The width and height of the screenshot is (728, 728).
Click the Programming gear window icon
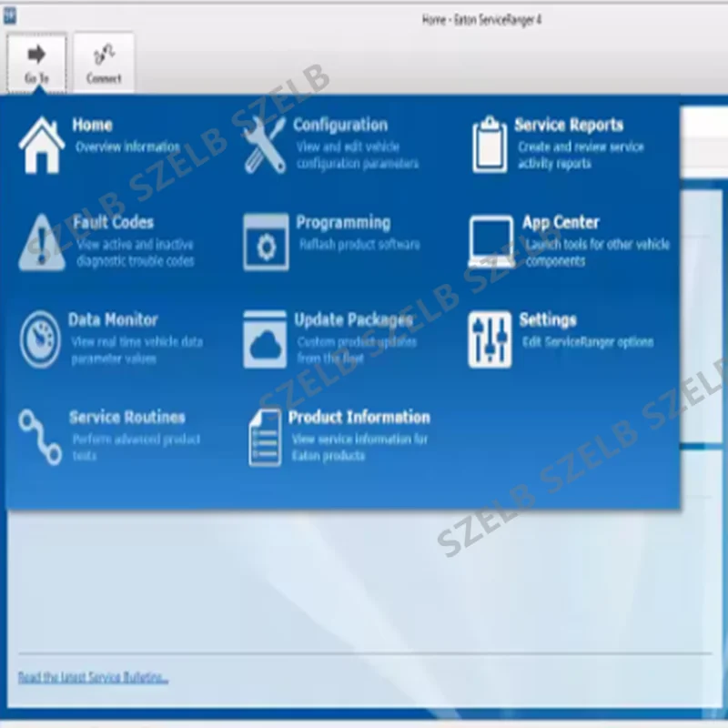click(266, 242)
